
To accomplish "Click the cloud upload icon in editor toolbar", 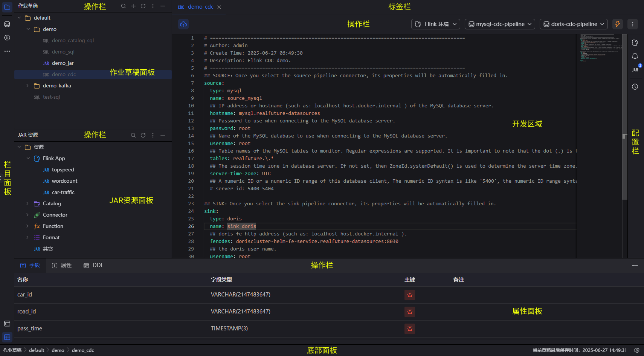I will click(x=183, y=24).
